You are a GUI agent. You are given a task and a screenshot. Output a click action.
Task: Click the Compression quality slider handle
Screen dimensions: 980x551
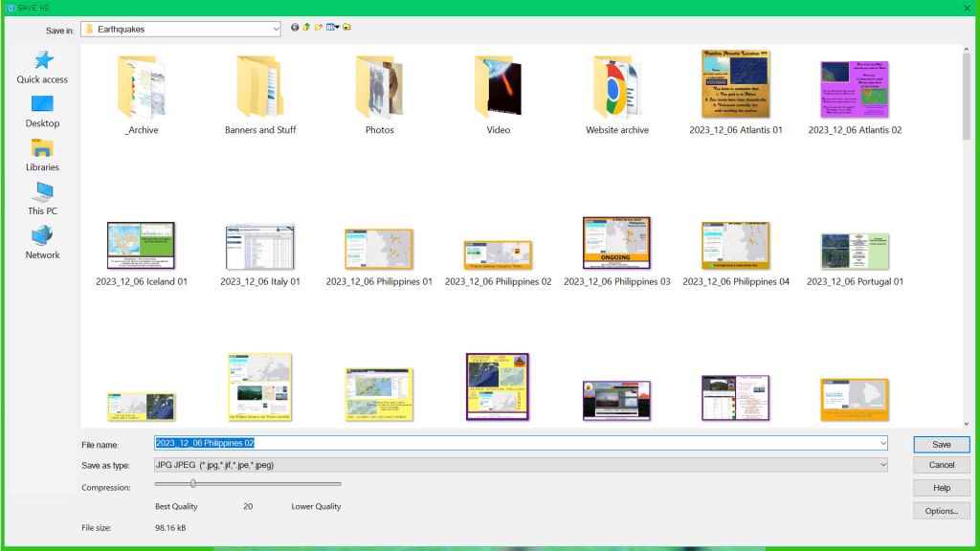coord(193,484)
